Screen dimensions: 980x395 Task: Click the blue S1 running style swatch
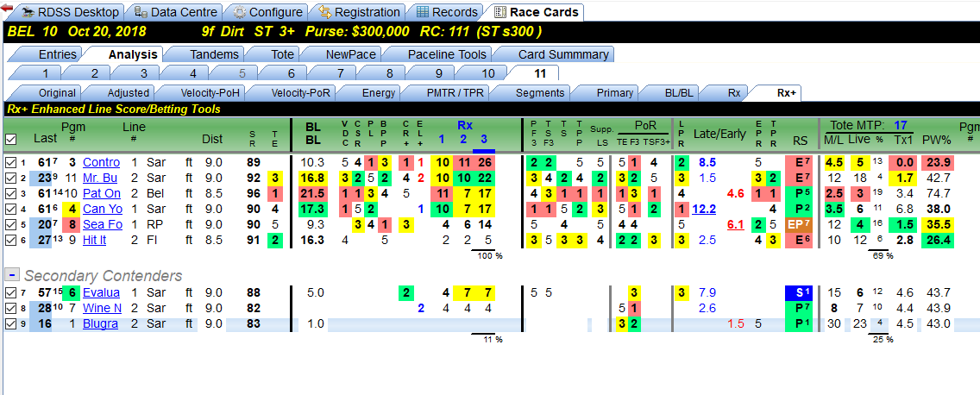point(799,292)
